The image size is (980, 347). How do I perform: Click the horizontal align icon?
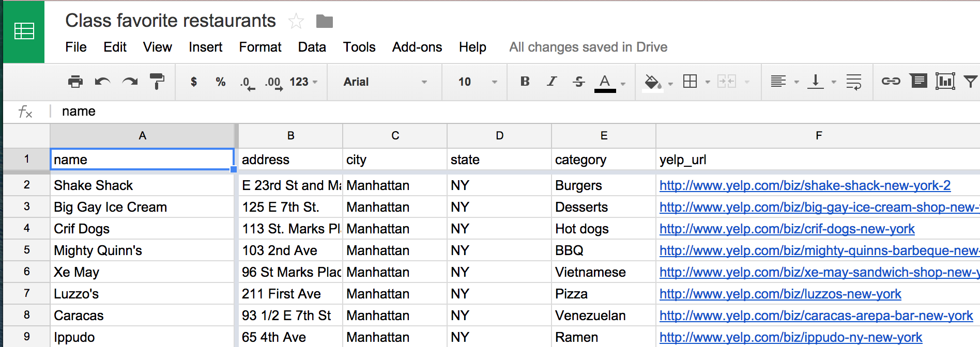coord(778,81)
